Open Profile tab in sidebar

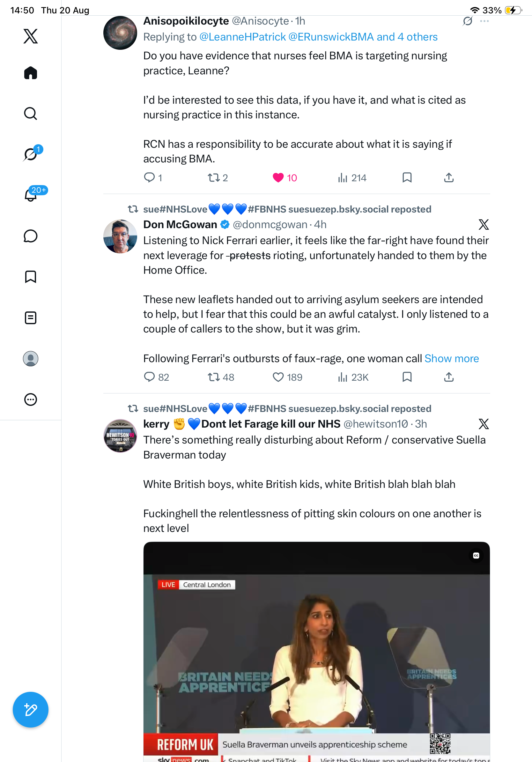coord(31,358)
